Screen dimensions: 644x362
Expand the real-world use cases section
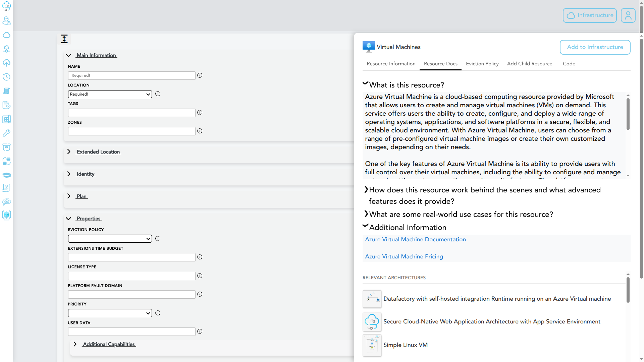[366, 214]
